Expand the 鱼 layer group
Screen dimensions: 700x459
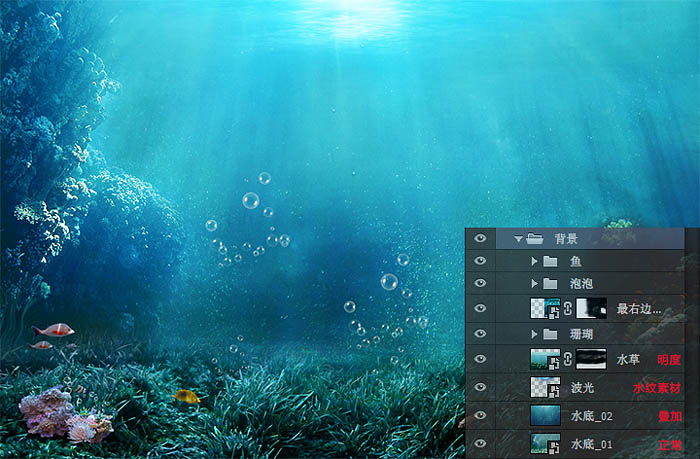point(535,261)
